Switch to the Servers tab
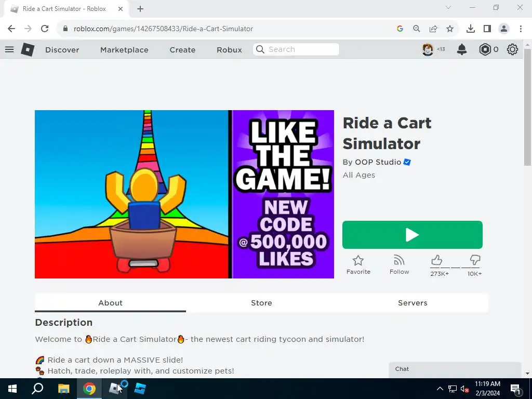The image size is (532, 399). (x=413, y=303)
